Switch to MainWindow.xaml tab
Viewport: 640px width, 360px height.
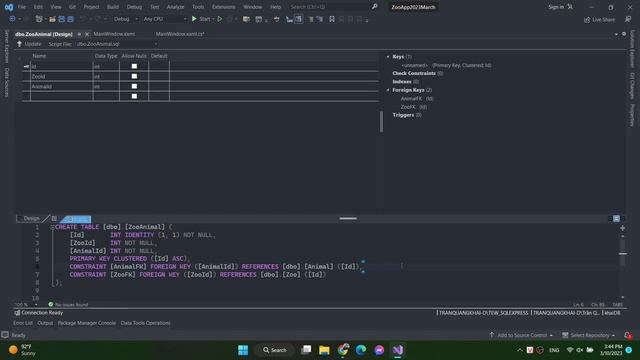pyautogui.click(x=114, y=34)
